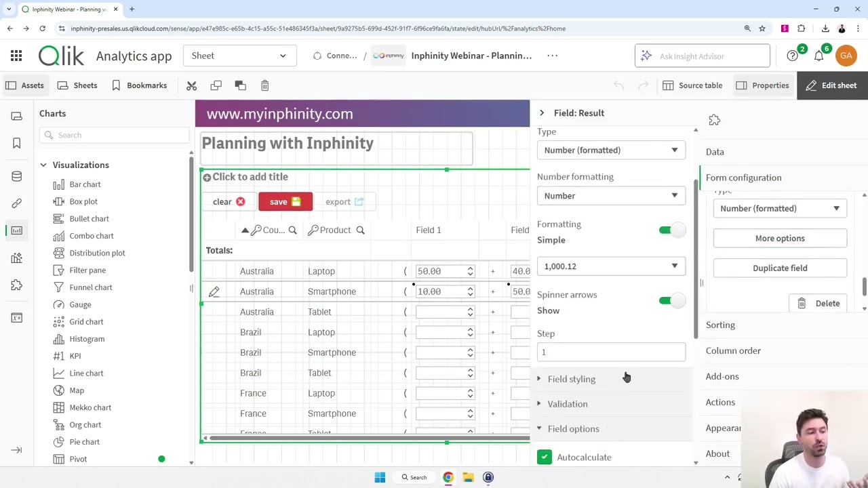
Task: Open Google Chrome from the taskbar
Action: click(x=448, y=477)
